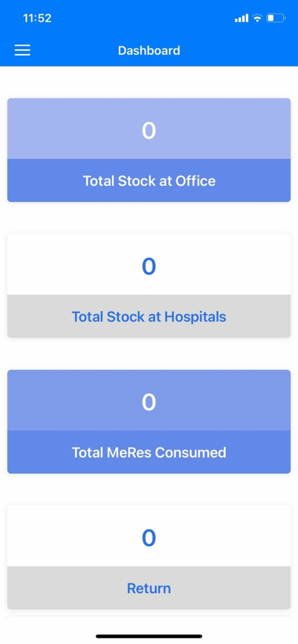
Task: Tap the zero count on Hospitals stock card
Action: (x=149, y=266)
